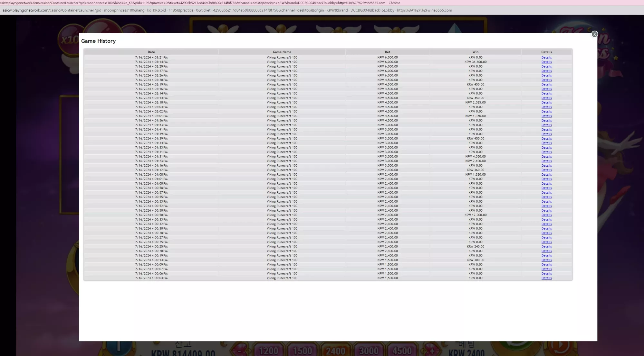Select the KRW 2,100.00 win value
The width and height of the screenshot is (644, 356).
click(476, 161)
